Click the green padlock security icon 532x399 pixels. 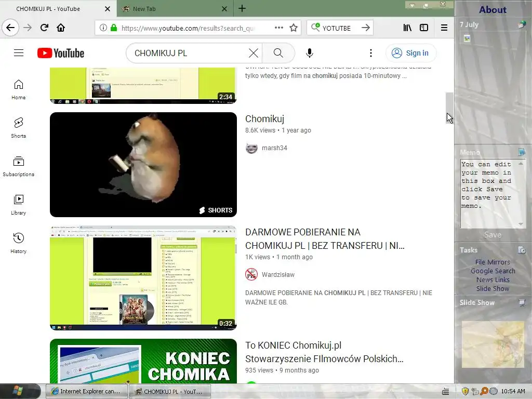[114, 28]
